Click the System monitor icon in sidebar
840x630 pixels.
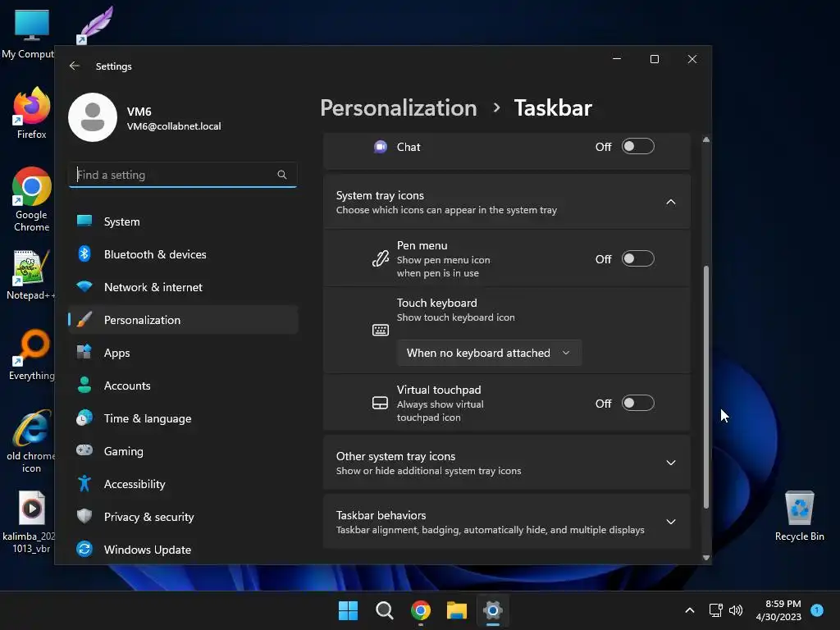click(x=84, y=221)
